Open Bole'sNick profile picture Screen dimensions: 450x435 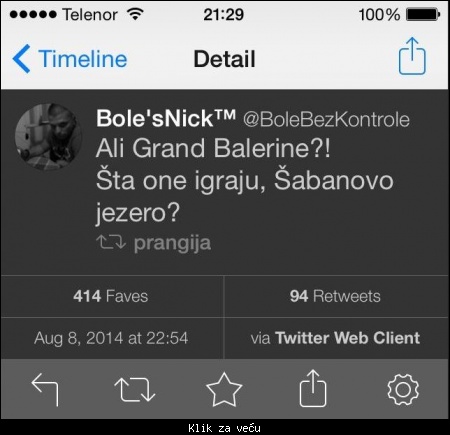(48, 137)
